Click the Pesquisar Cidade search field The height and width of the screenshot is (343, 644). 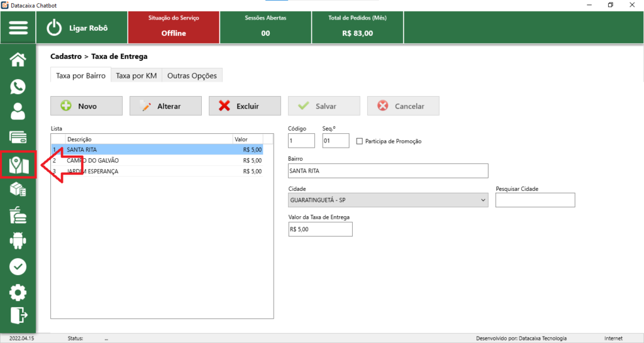click(535, 200)
